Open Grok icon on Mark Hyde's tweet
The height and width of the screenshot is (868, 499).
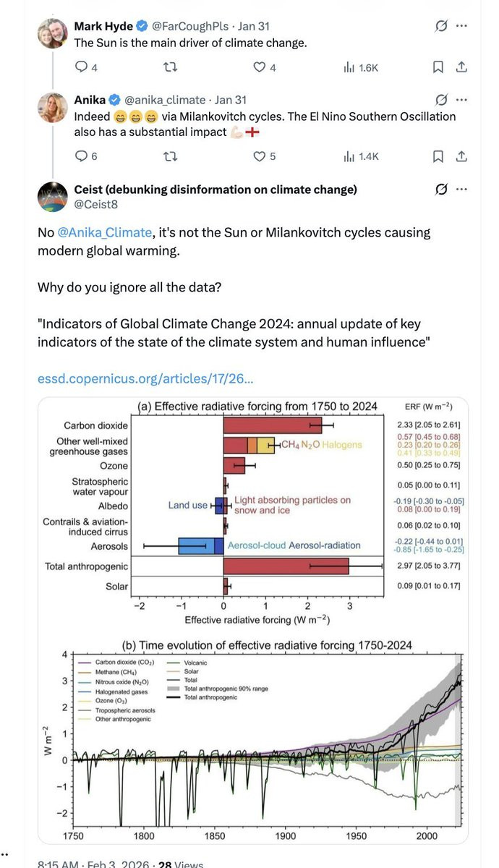point(439,27)
